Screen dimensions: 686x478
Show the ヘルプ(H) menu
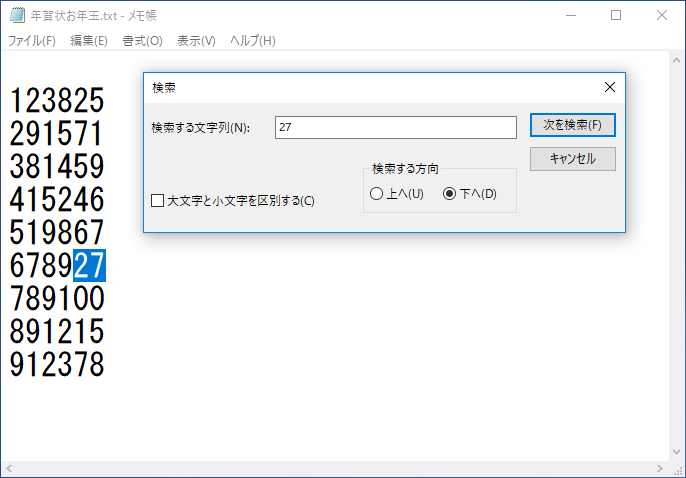[x=252, y=41]
